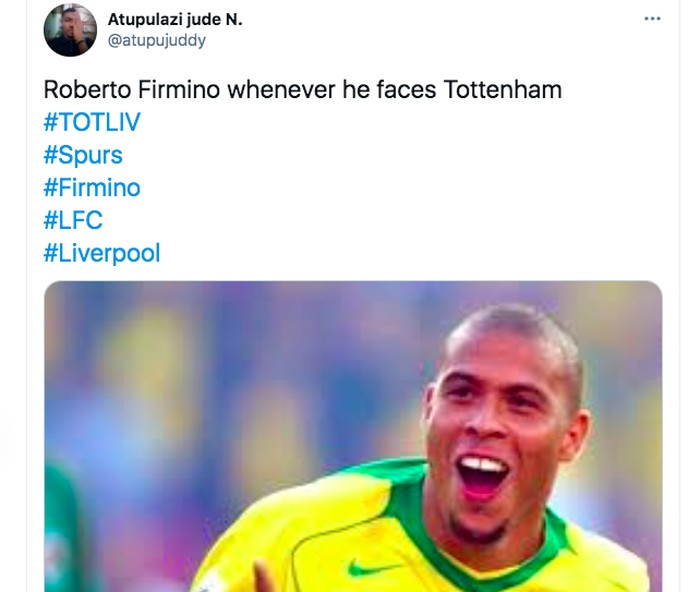Screen dimensions: 700x592
Task: Visit the #LFC hashtag
Action: coord(73,219)
